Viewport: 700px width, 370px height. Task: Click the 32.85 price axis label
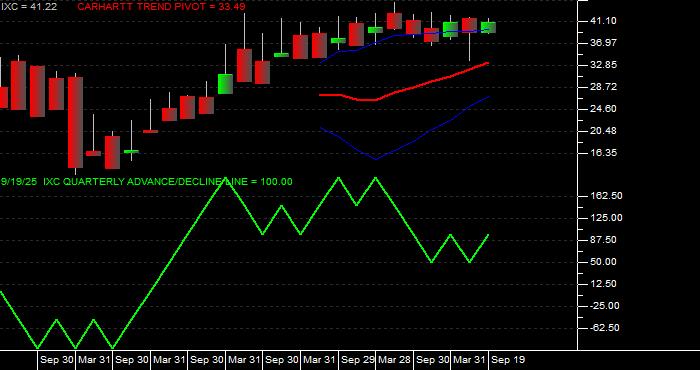coord(592,65)
